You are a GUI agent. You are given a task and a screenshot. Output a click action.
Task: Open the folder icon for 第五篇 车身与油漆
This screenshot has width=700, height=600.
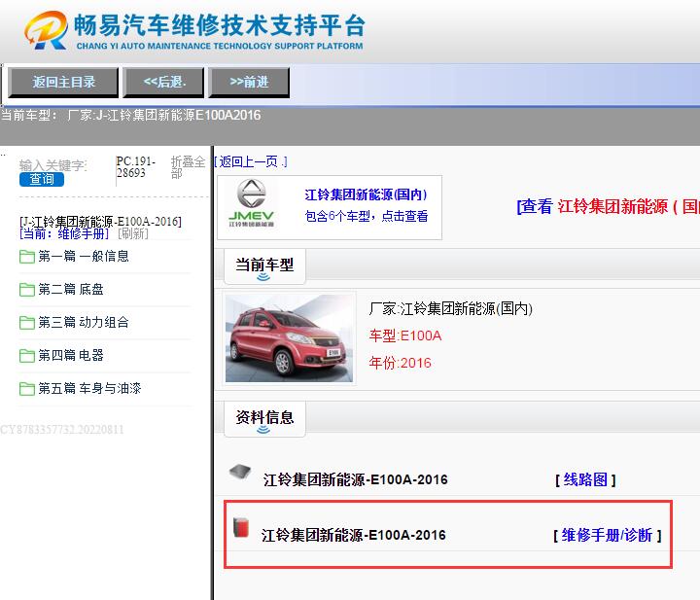pyautogui.click(x=27, y=388)
